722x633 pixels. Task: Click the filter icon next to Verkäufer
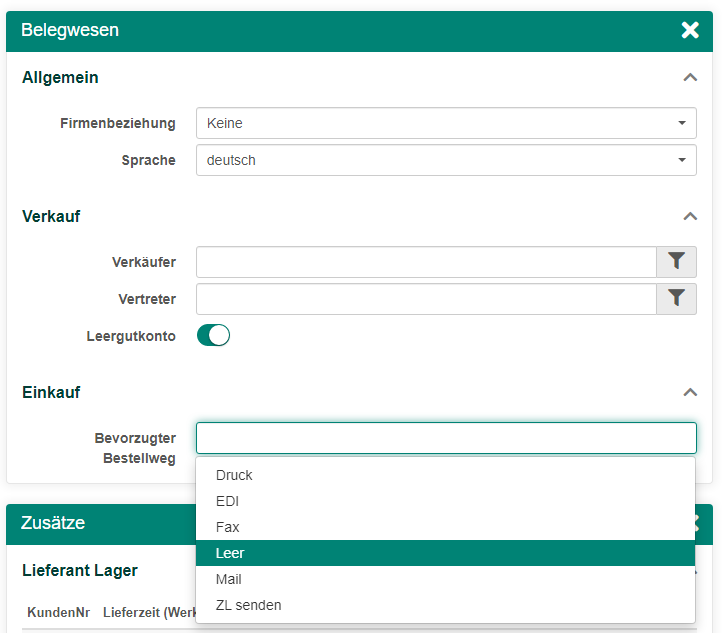coord(676,262)
